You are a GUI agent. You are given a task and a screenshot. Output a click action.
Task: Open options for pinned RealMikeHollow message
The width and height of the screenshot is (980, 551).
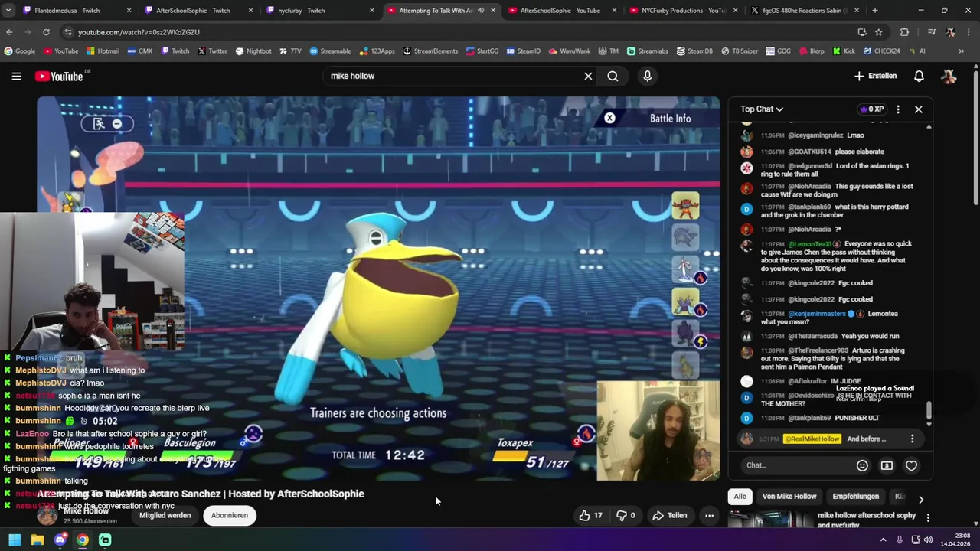[x=912, y=439]
